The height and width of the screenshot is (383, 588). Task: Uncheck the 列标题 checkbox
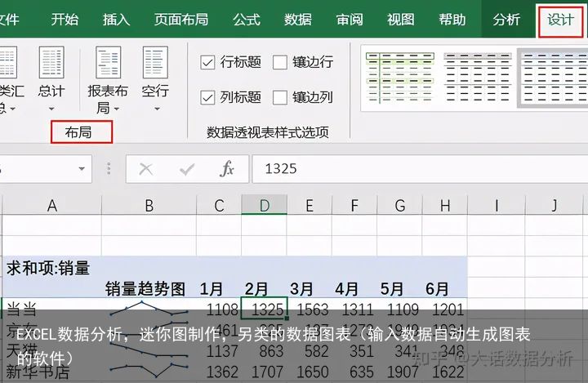pyautogui.click(x=207, y=97)
